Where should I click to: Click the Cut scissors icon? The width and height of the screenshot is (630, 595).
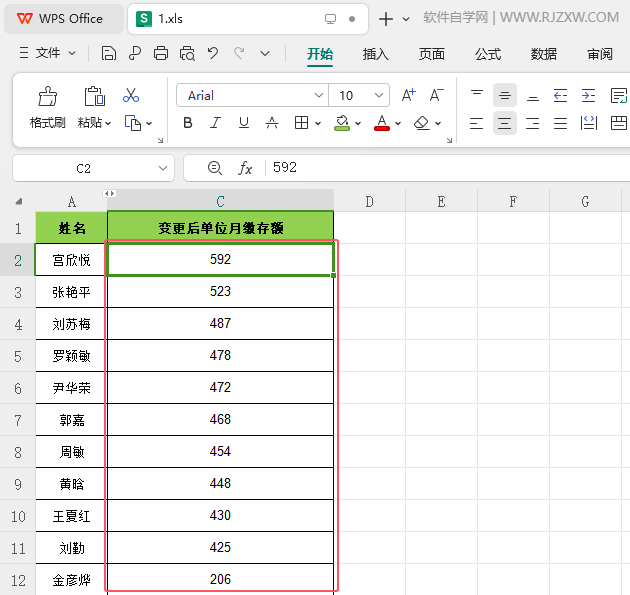[x=131, y=96]
